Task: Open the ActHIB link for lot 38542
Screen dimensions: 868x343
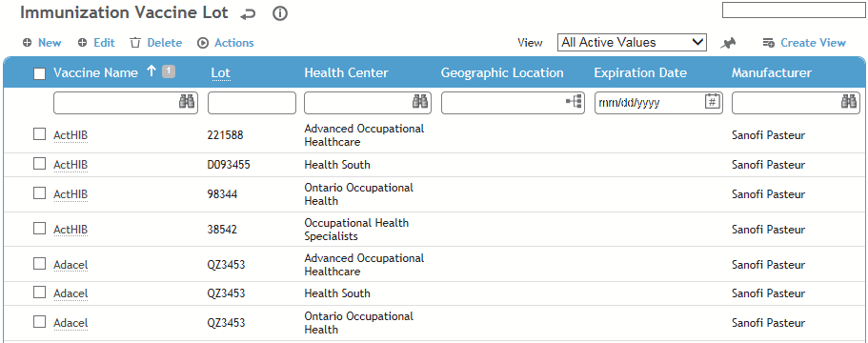Action: coord(71,230)
